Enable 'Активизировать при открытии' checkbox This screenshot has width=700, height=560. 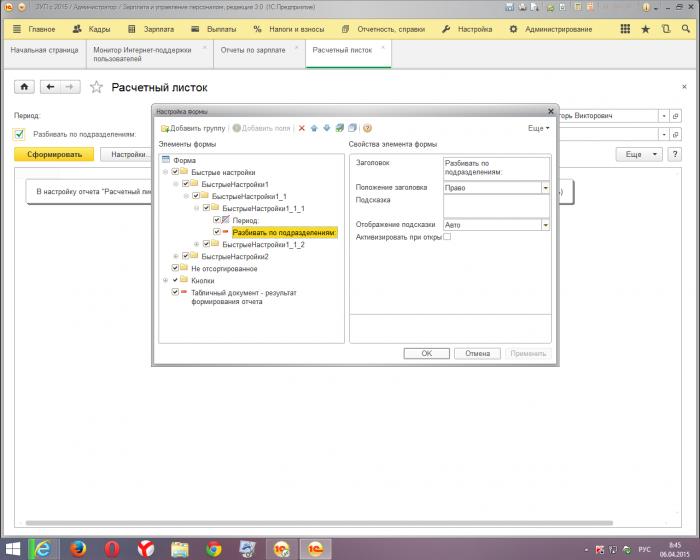[x=447, y=237]
